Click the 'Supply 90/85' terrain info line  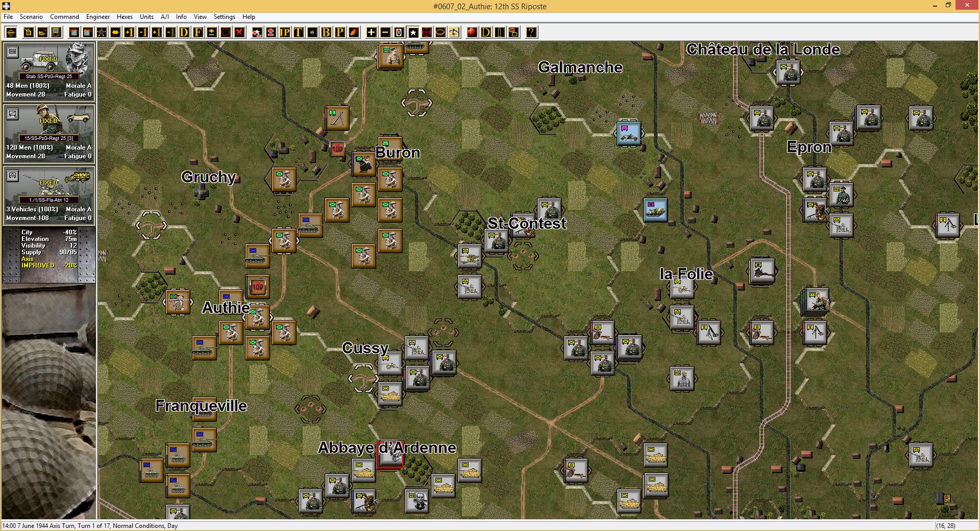coord(49,252)
